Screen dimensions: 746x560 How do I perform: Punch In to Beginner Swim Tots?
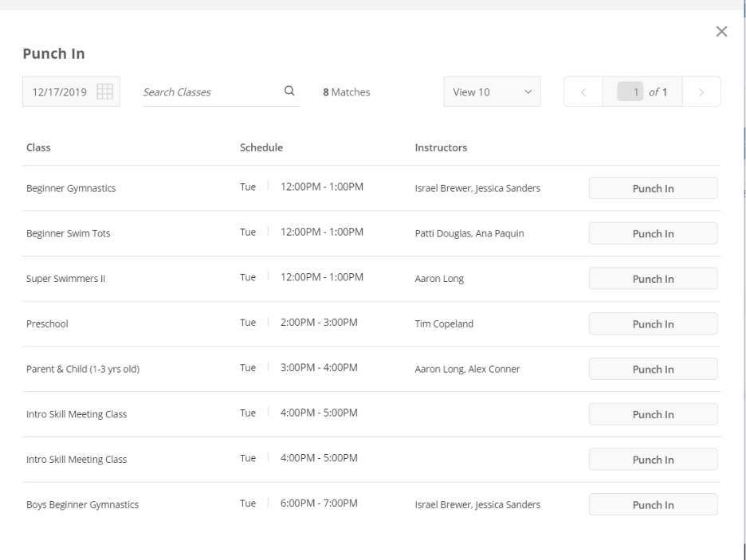(653, 233)
